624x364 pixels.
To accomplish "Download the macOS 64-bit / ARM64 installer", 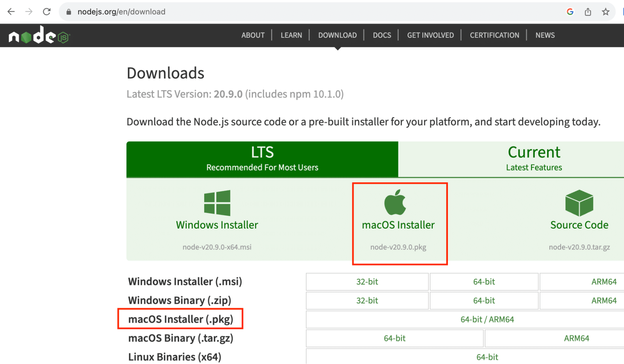I will click(487, 319).
